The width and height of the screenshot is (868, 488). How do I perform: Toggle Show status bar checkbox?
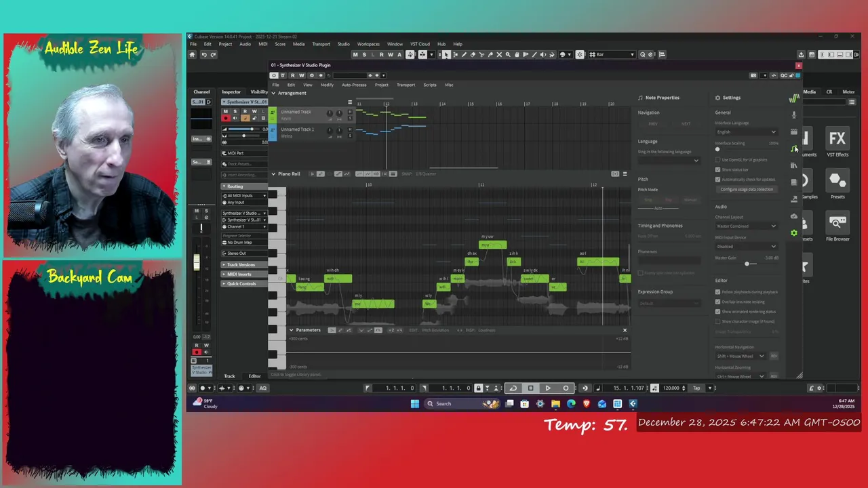point(718,170)
